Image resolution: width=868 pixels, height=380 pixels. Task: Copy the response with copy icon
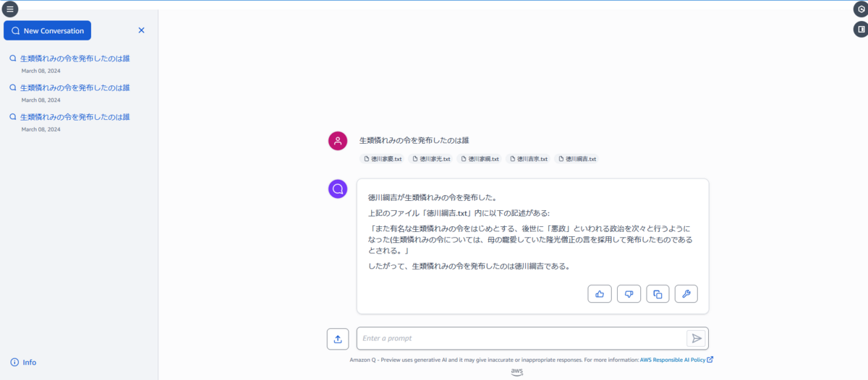click(658, 294)
